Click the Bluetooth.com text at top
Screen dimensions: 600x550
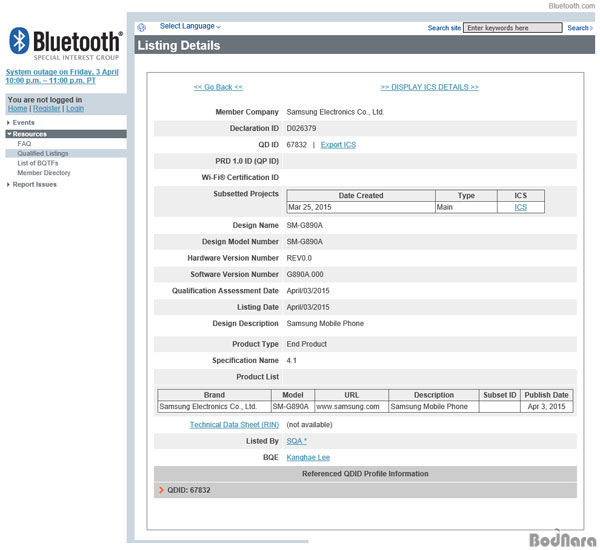(x=572, y=6)
